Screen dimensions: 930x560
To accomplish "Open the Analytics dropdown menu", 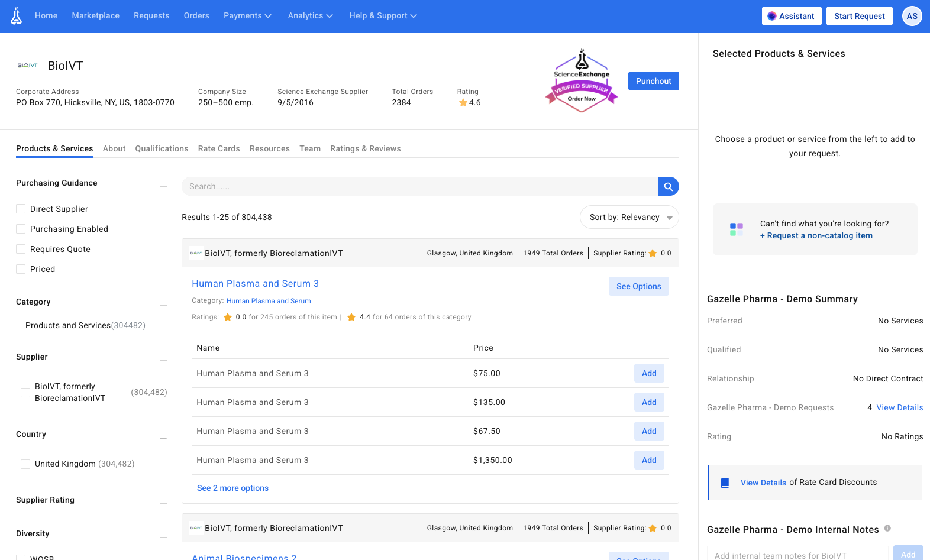I will pyautogui.click(x=310, y=16).
